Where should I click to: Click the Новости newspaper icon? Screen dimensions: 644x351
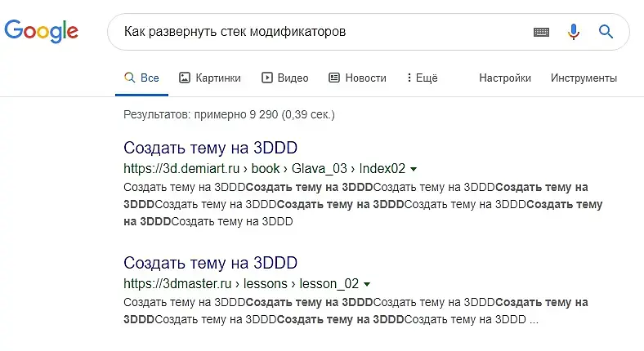(334, 78)
